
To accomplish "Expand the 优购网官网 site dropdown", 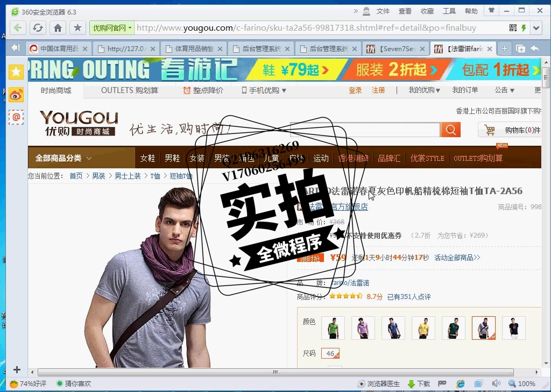I will pos(112,28).
